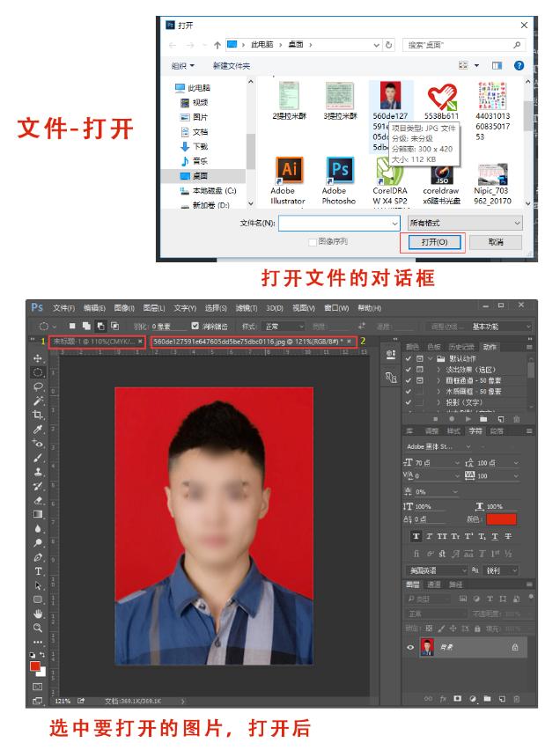Toggle the checkmark for the default actions set
Image resolution: width=560 pixels, height=750 pixels.
click(x=409, y=358)
